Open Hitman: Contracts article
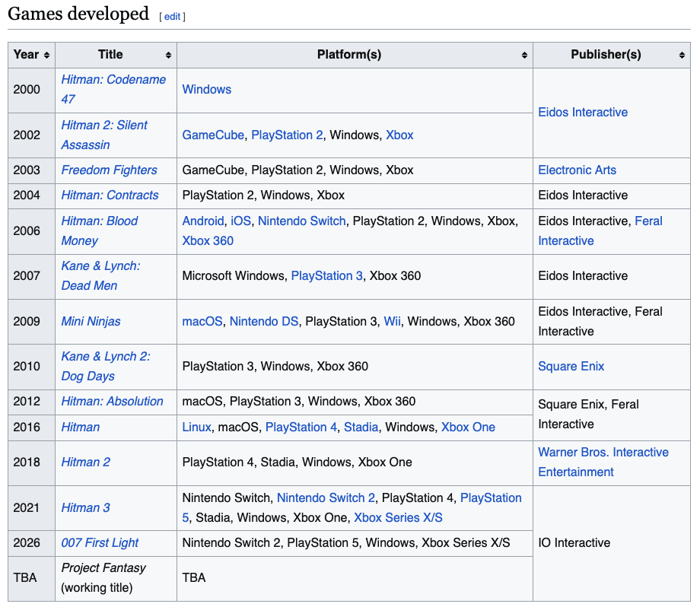Viewport: 700px width, 607px height. tap(110, 195)
